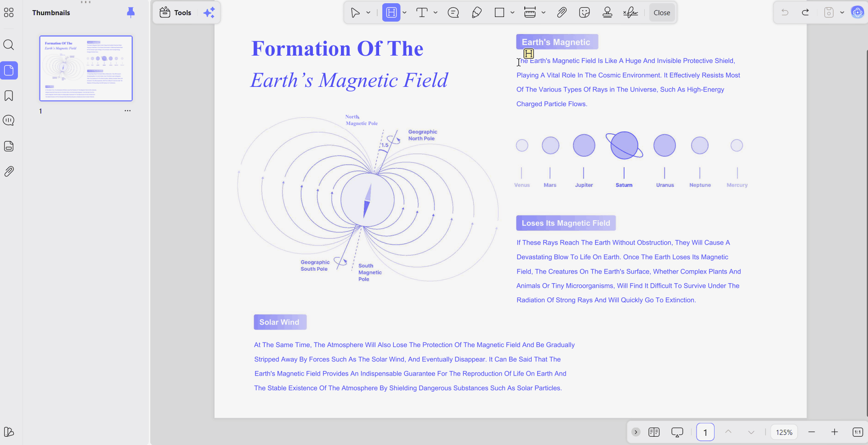The height and width of the screenshot is (445, 868).
Task: Click the Close button in toolbar
Action: (662, 13)
